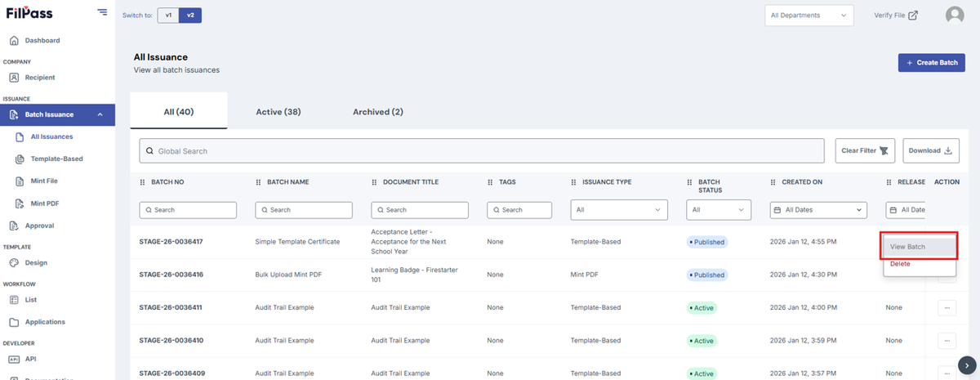Collapse the sidebar with the hamburger icon
980x380 pixels.
102,11
